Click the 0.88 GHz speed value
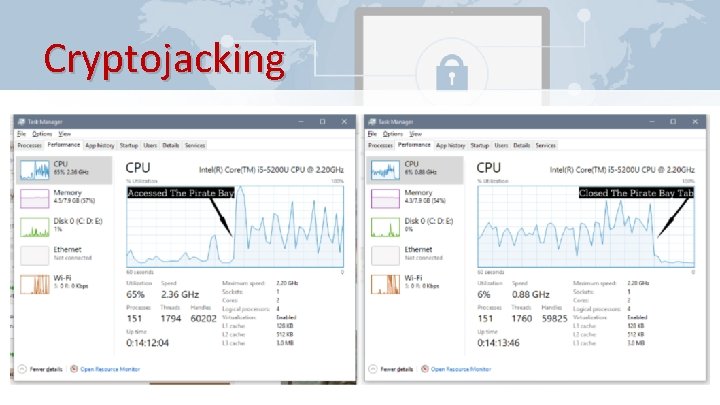Viewport: 720px width, 405px height. (530, 294)
